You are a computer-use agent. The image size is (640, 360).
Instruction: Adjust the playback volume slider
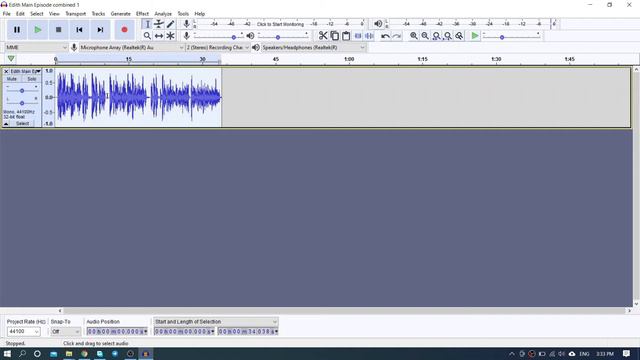[x=283, y=37]
